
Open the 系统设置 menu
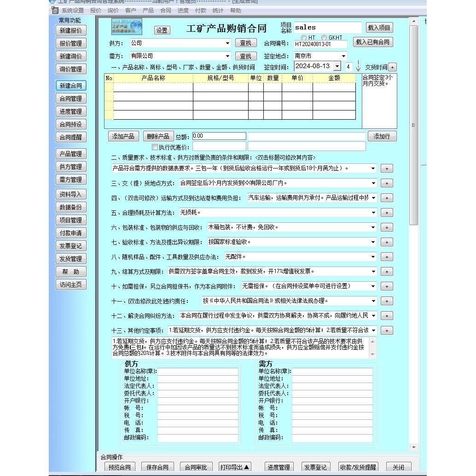click(73, 11)
